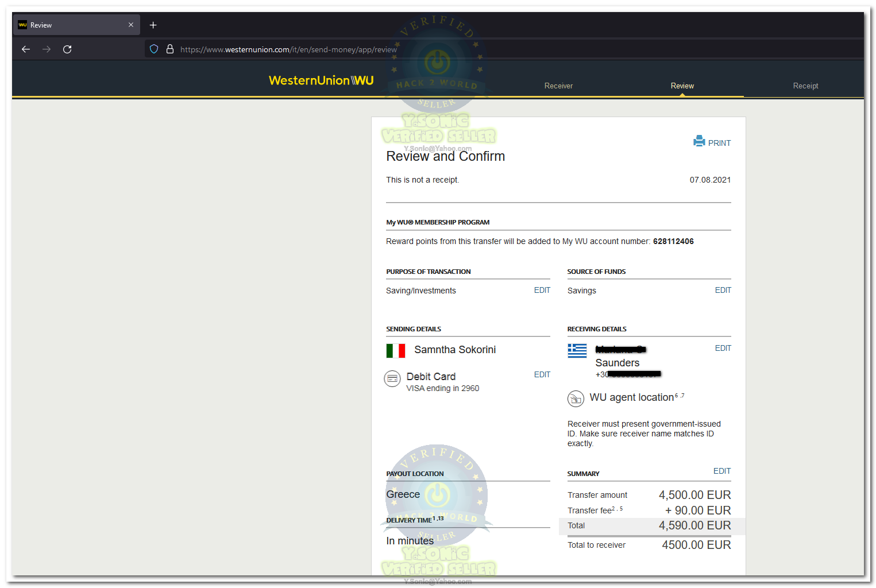Click the printer icon
Viewport: 876px width, 588px height.
(699, 141)
